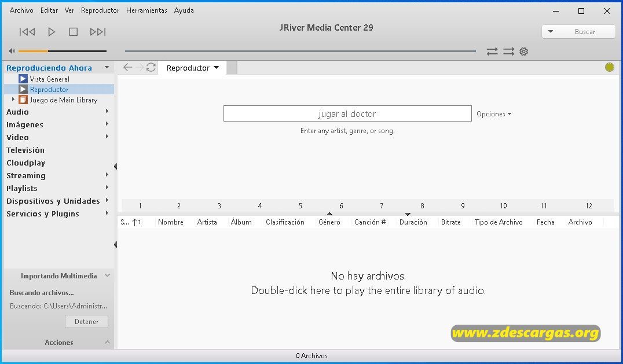Open the Cloudplay section
The image size is (623, 364).
(26, 163)
